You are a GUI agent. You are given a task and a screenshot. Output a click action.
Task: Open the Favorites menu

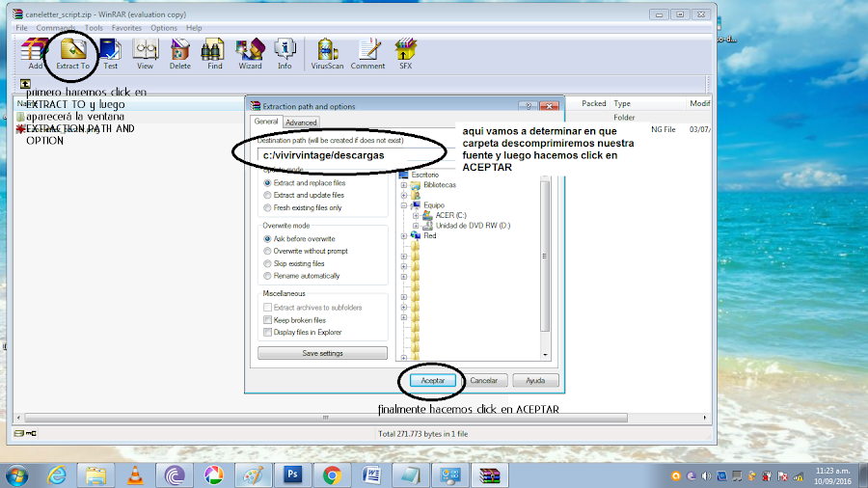[126, 28]
